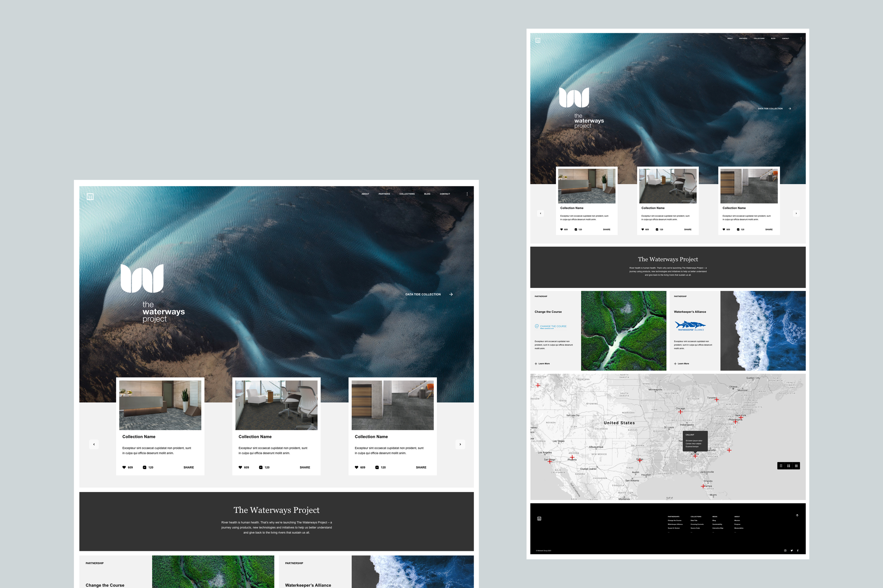Open the Crossing Currents footer link

click(x=697, y=524)
